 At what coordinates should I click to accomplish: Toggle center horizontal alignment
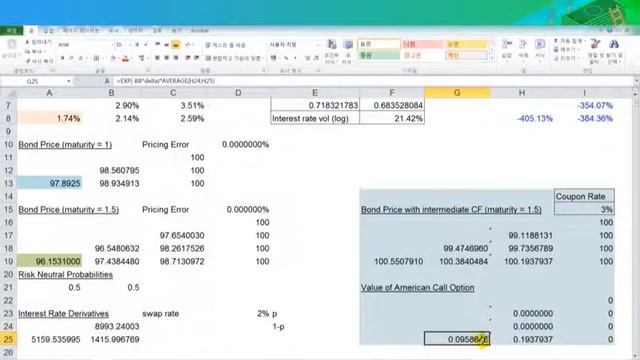click(x=166, y=58)
